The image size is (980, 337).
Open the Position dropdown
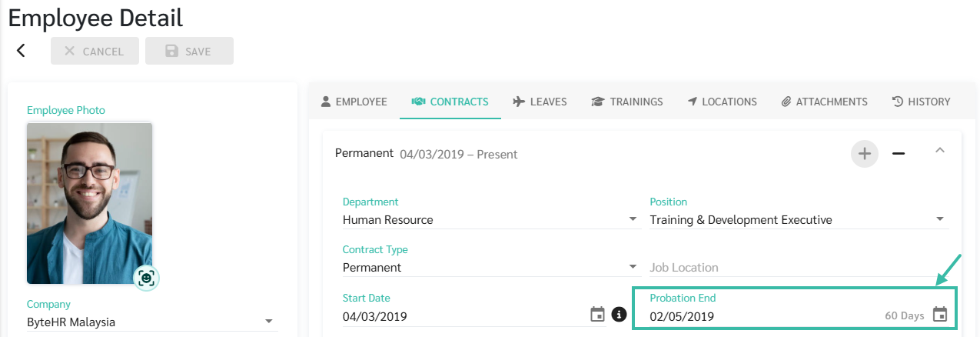coord(799,220)
